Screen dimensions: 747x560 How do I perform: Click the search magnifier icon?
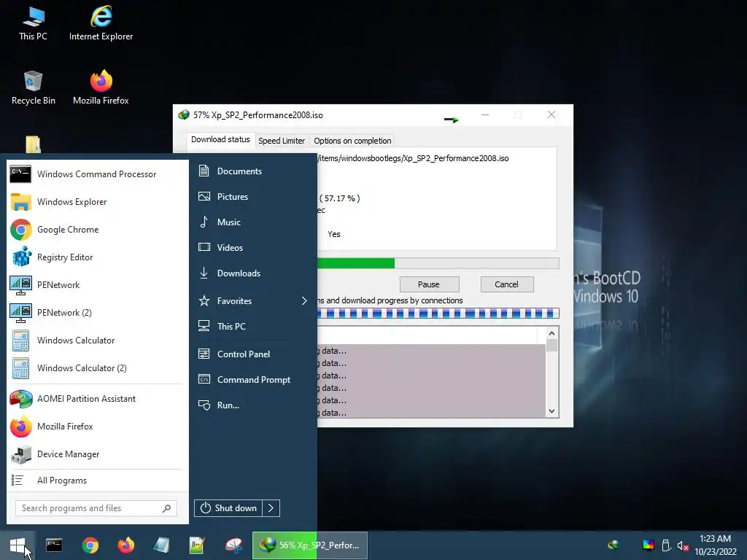[166, 508]
